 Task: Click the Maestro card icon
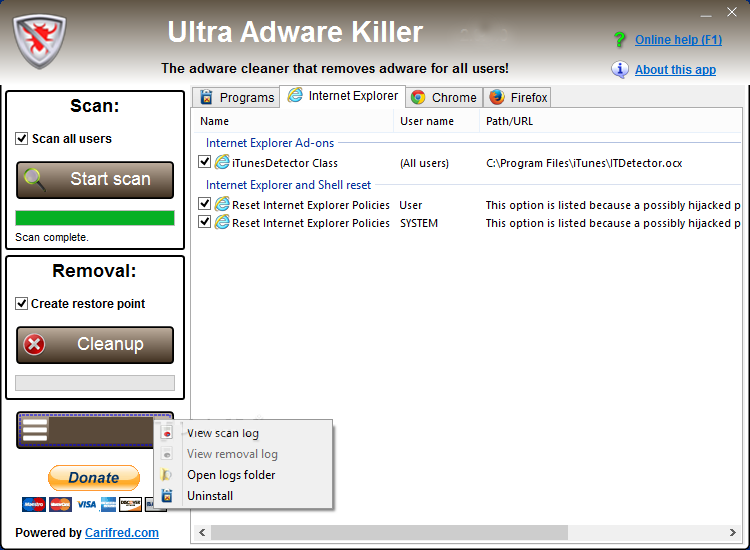coord(34,505)
